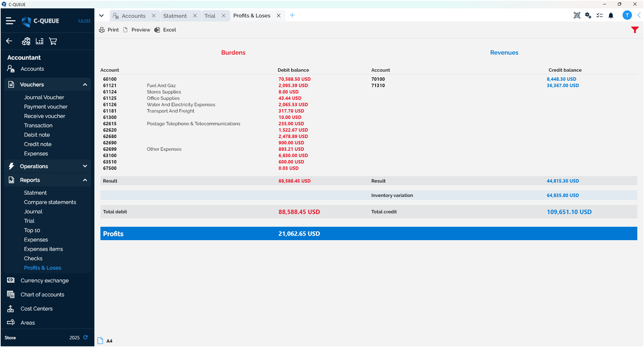Expand the Operations section
644x347 pixels.
(85, 166)
